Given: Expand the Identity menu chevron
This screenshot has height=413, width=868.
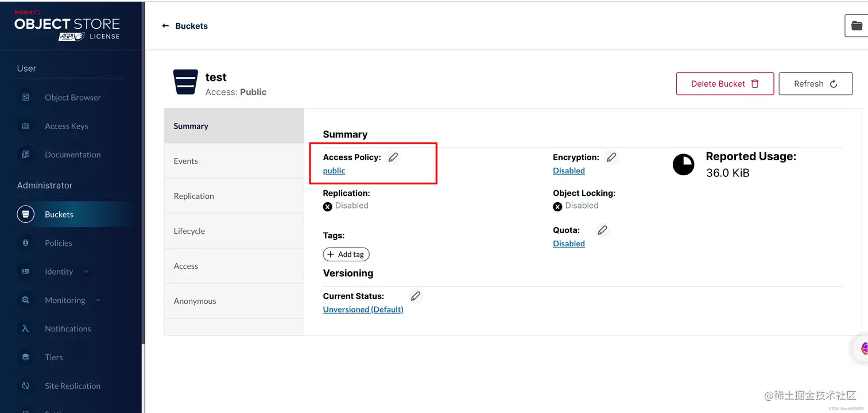Looking at the screenshot, I should point(86,272).
